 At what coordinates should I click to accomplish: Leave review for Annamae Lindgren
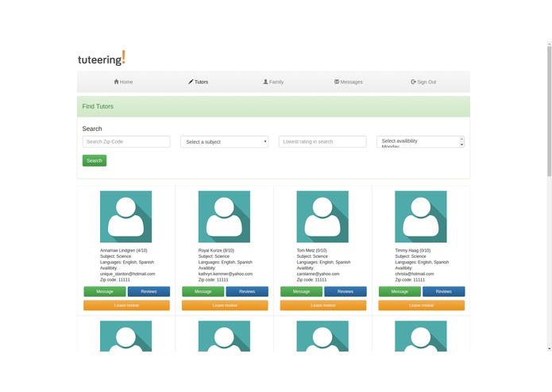(126, 306)
